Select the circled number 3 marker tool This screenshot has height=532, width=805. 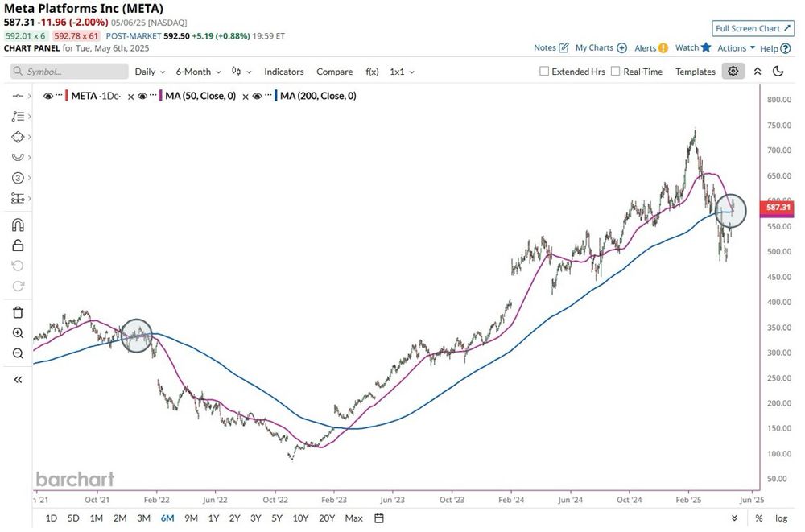pos(18,178)
